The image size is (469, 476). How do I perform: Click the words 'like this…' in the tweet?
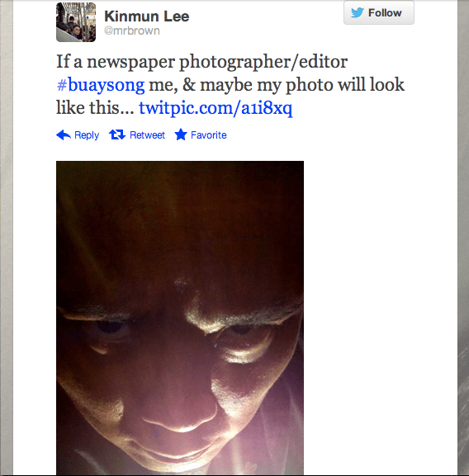click(95, 107)
